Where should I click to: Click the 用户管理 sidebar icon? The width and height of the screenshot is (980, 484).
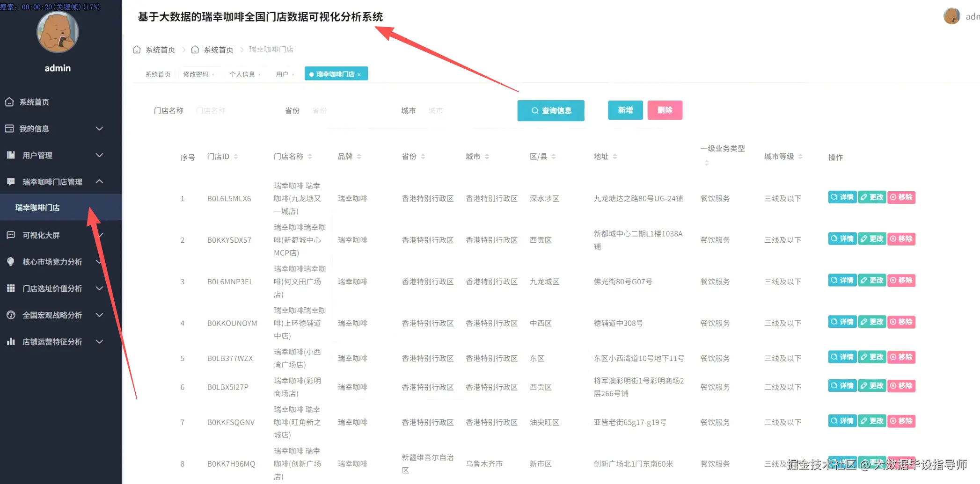coord(11,155)
